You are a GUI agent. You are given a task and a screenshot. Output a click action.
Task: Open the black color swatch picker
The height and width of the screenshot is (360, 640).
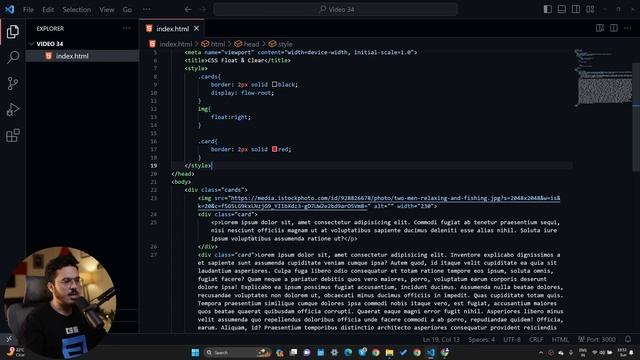[274, 84]
